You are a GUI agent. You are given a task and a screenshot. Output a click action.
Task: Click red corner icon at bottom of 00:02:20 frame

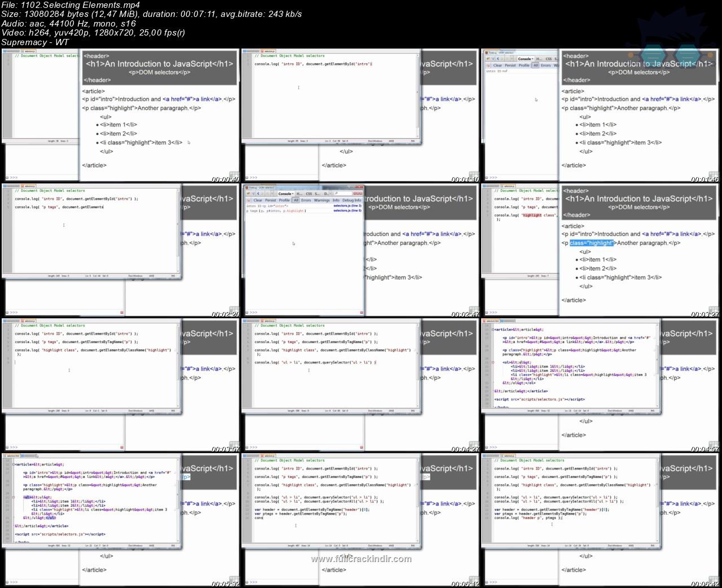122,312
